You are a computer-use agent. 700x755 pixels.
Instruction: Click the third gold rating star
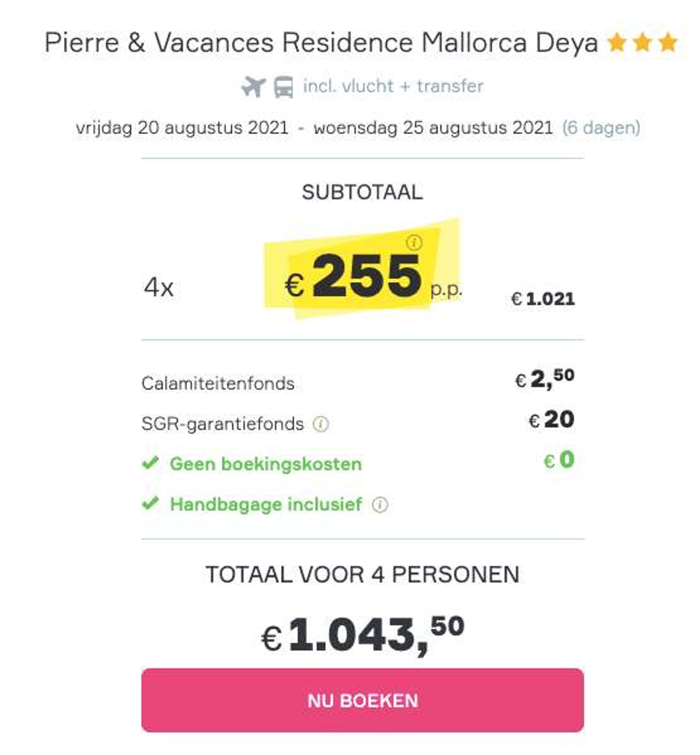668,42
